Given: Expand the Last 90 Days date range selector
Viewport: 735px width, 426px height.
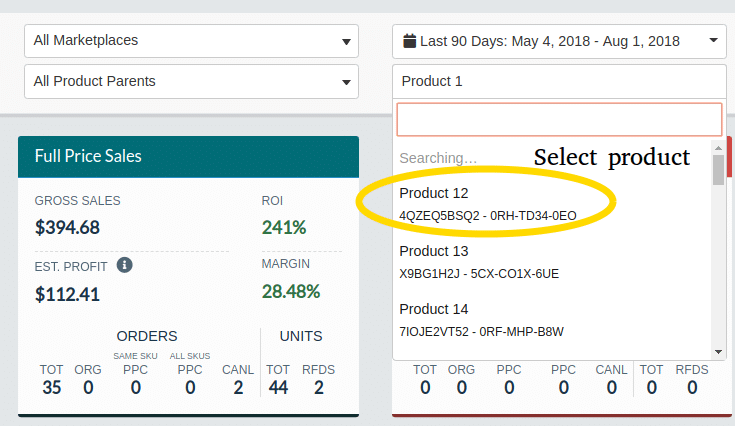Looking at the screenshot, I should [559, 41].
